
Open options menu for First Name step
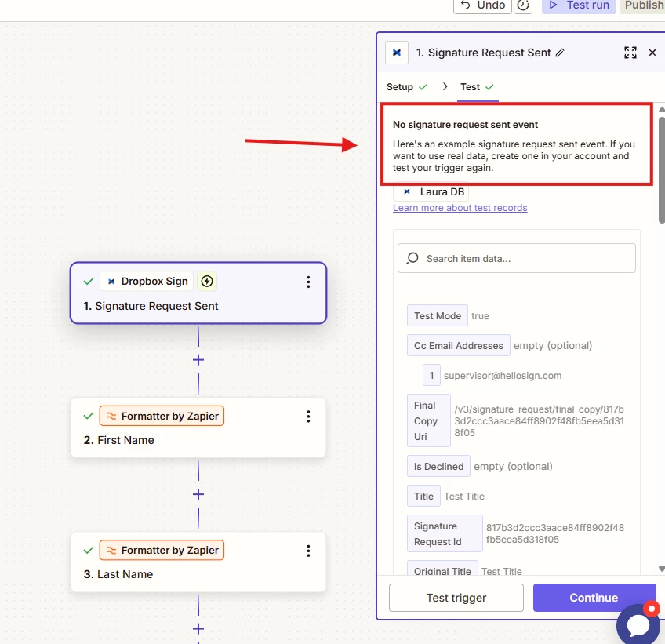coord(308,417)
